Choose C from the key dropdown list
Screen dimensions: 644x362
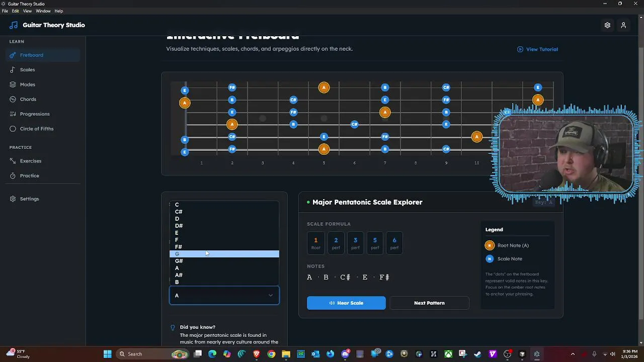point(224,205)
